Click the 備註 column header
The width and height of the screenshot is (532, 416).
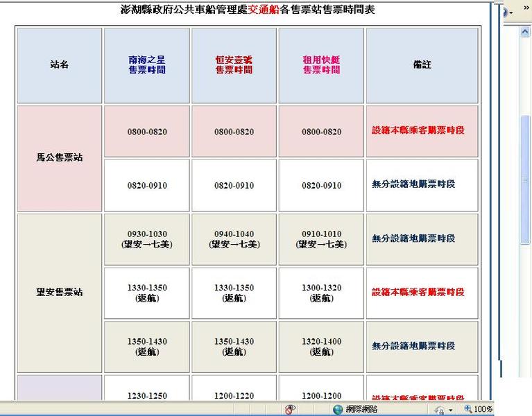tap(422, 65)
